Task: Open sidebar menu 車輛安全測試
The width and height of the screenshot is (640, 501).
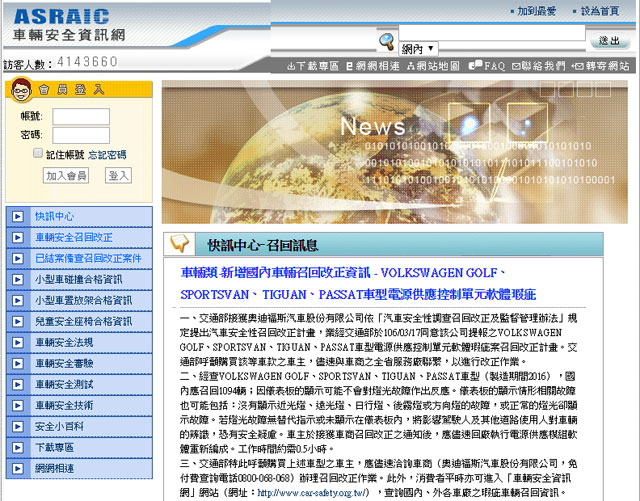Action: coord(64,385)
